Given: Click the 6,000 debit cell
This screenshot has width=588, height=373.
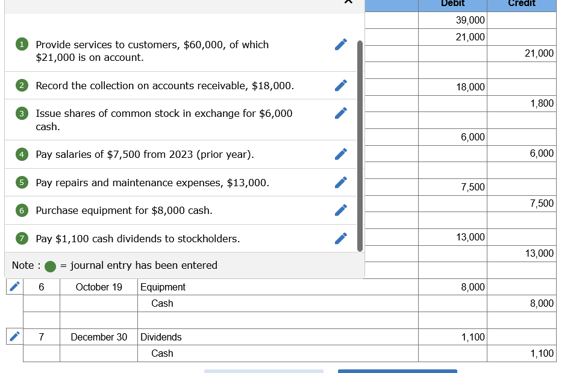Looking at the screenshot, I should tap(452, 137).
